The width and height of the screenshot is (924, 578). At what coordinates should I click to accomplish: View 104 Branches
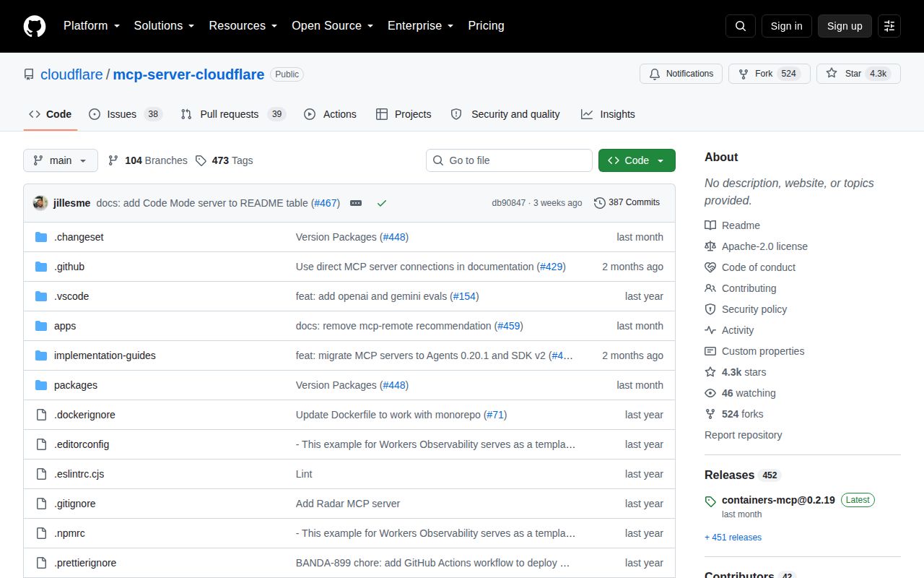(x=147, y=160)
